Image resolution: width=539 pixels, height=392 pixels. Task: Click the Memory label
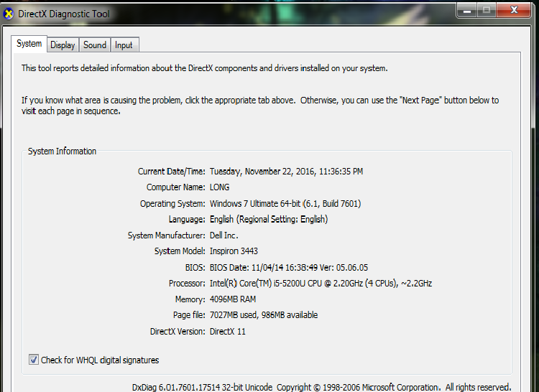coord(190,299)
